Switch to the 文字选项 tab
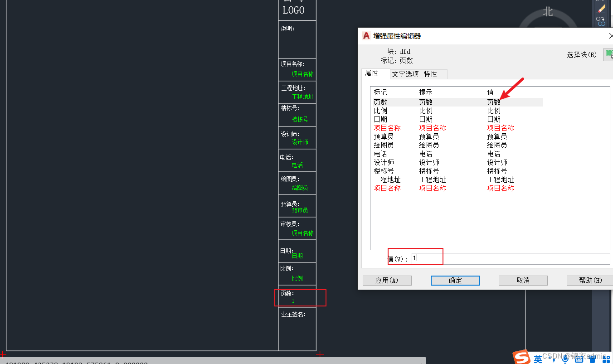This screenshot has height=364, width=613. pyautogui.click(x=405, y=74)
